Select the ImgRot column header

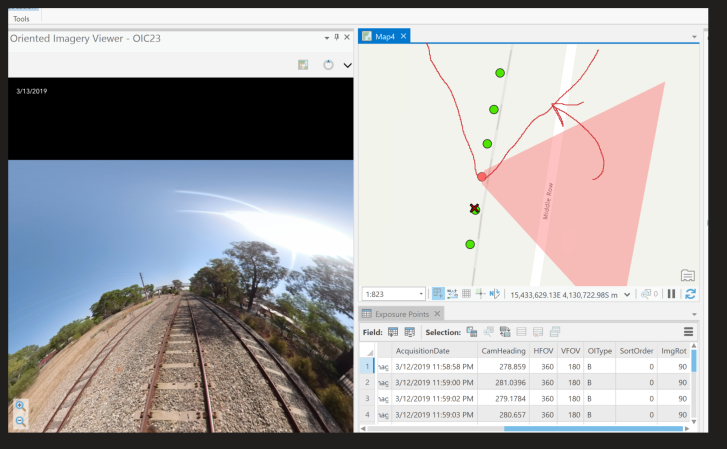click(674, 351)
